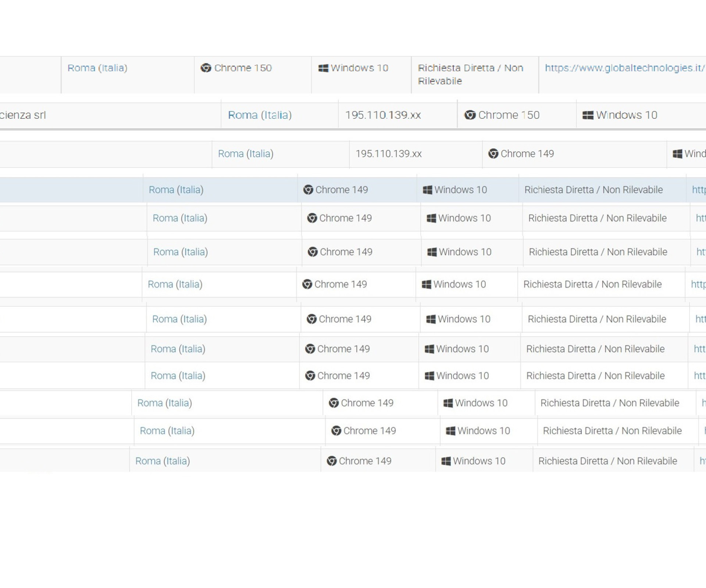Click Roma (Italia) in the globaltechnologies row
The height and width of the screenshot is (588, 706).
click(x=97, y=68)
